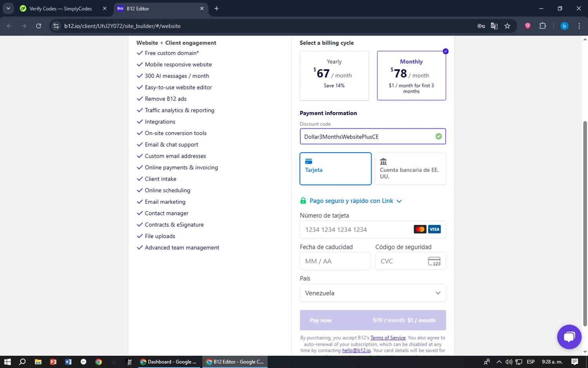
Task: Close the Verify Codes tab
Action: [x=105, y=8]
